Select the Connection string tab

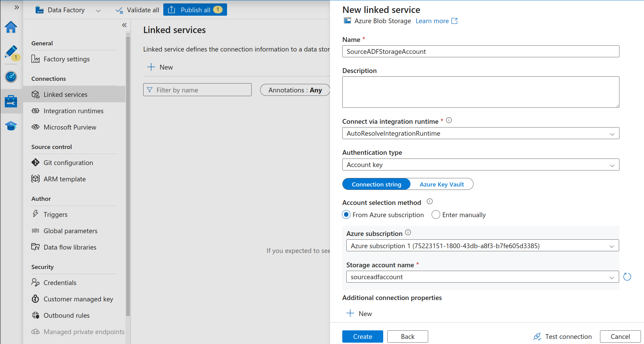point(376,184)
